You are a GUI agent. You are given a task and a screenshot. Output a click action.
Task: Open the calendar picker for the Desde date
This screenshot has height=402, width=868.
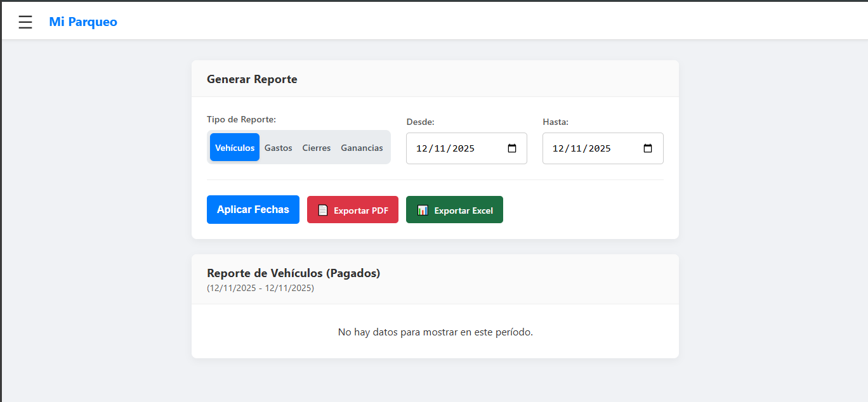tap(513, 148)
